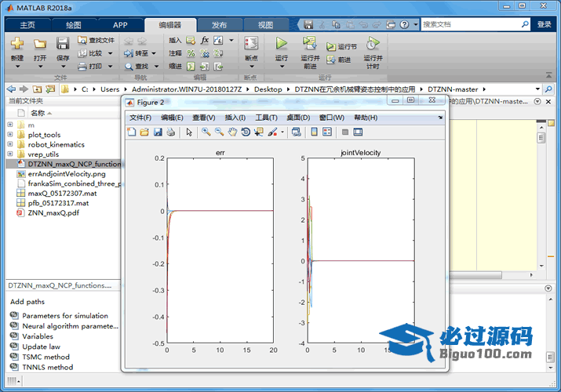Select Rotate 3D tool in Figure 2
The height and width of the screenshot is (392, 561).
click(246, 132)
